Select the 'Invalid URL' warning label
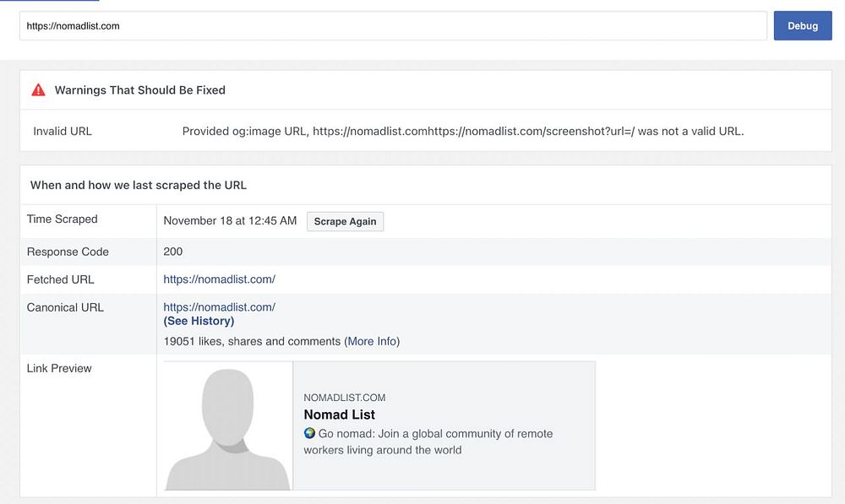This screenshot has height=504, width=845. click(x=63, y=132)
